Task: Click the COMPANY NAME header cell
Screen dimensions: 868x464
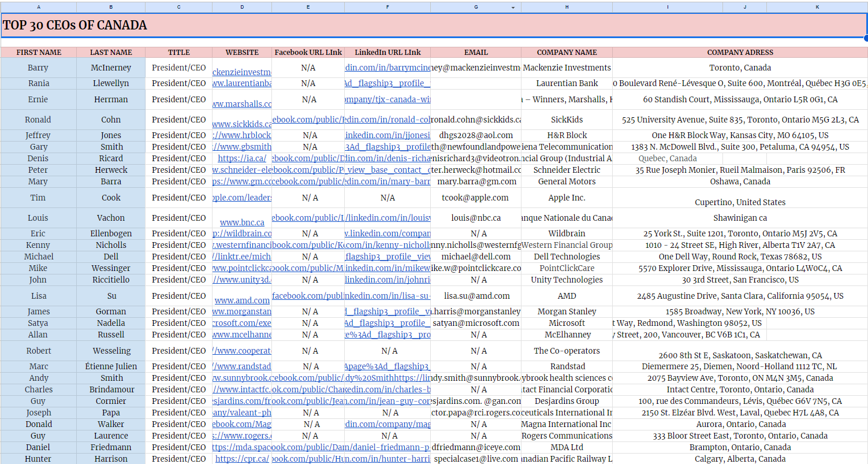Action: [567, 52]
